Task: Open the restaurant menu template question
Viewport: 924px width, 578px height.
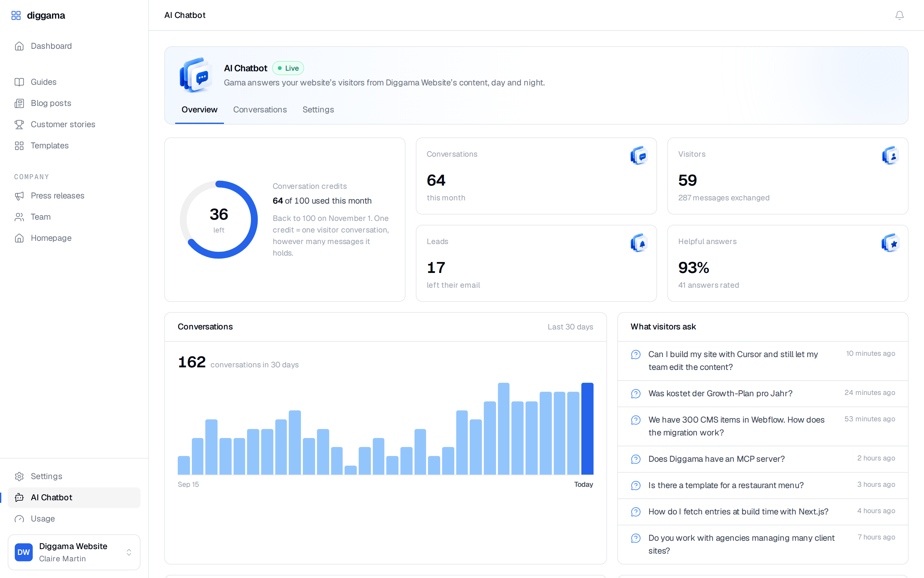Action: click(763, 485)
